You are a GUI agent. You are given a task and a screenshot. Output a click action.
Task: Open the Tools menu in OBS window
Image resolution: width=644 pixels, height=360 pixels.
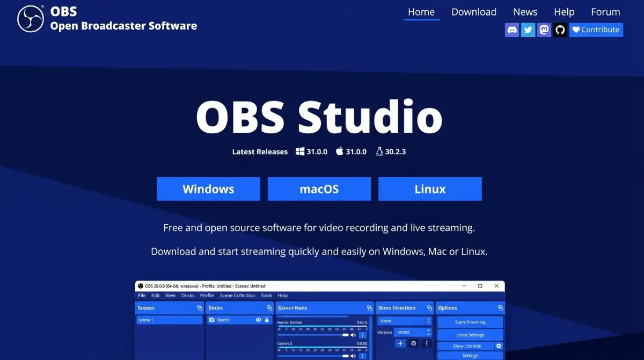266,296
